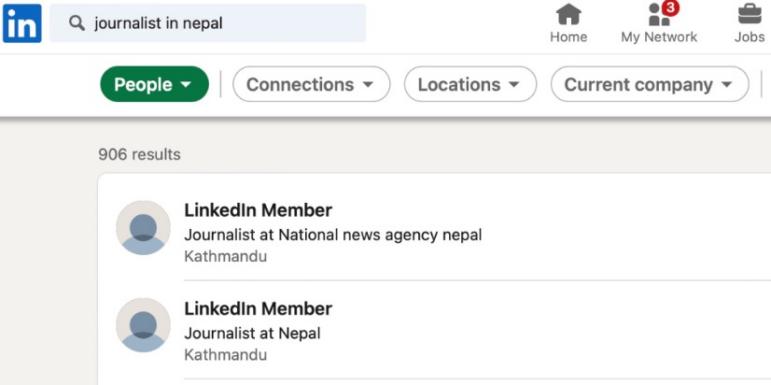View the red notification badge on My Network
Image resolution: width=771 pixels, height=385 pixels.
[671, 8]
